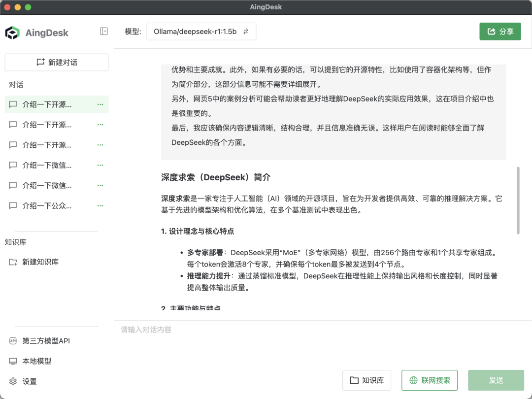Click the new-chat icon in 新建对话
This screenshot has width=532, height=399.
40,62
